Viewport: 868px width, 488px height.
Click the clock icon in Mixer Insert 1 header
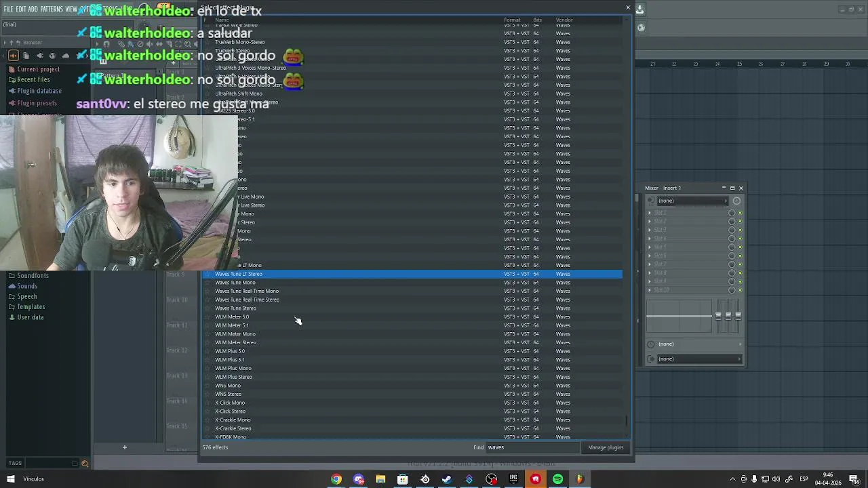[736, 201]
